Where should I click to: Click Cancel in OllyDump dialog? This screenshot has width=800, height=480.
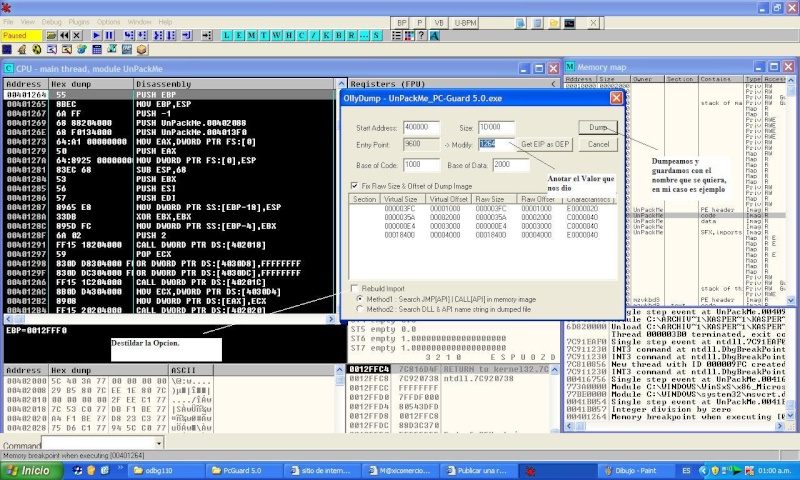(598, 144)
